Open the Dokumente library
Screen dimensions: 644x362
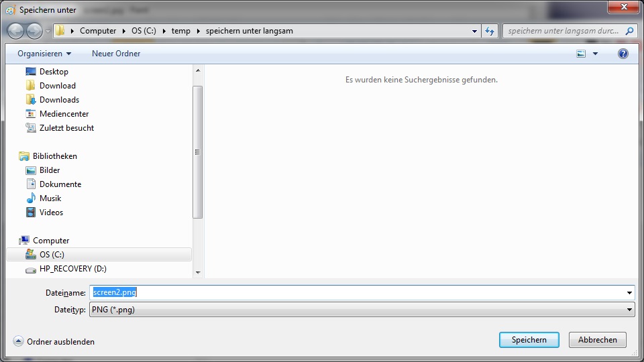tap(60, 184)
